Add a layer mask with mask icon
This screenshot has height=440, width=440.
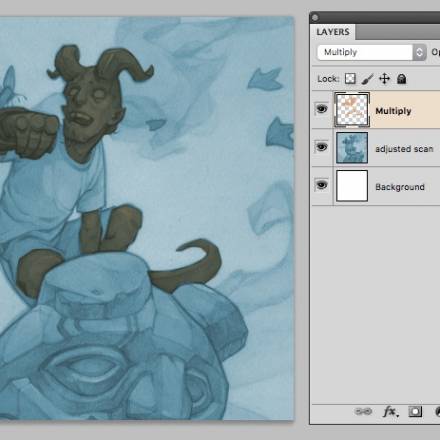[x=415, y=412]
